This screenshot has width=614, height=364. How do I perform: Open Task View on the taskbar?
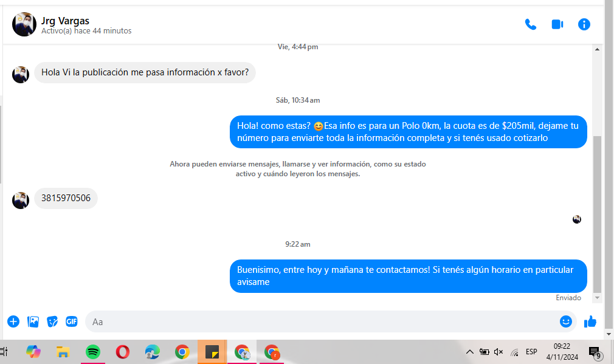(4, 352)
